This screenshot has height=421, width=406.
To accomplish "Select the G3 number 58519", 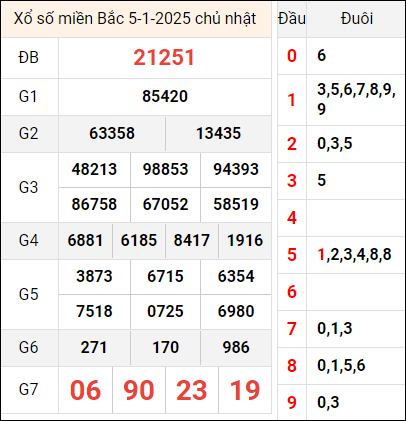I will pyautogui.click(x=236, y=204).
